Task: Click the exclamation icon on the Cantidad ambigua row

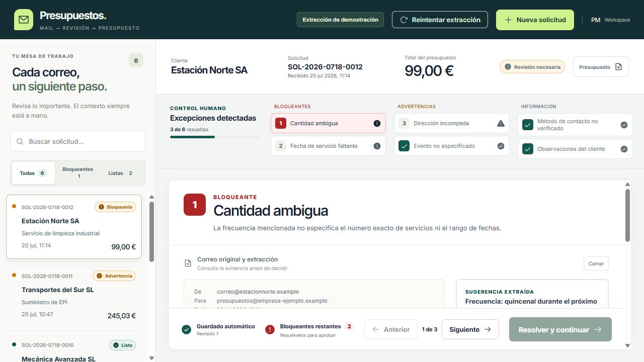Action: [377, 123]
